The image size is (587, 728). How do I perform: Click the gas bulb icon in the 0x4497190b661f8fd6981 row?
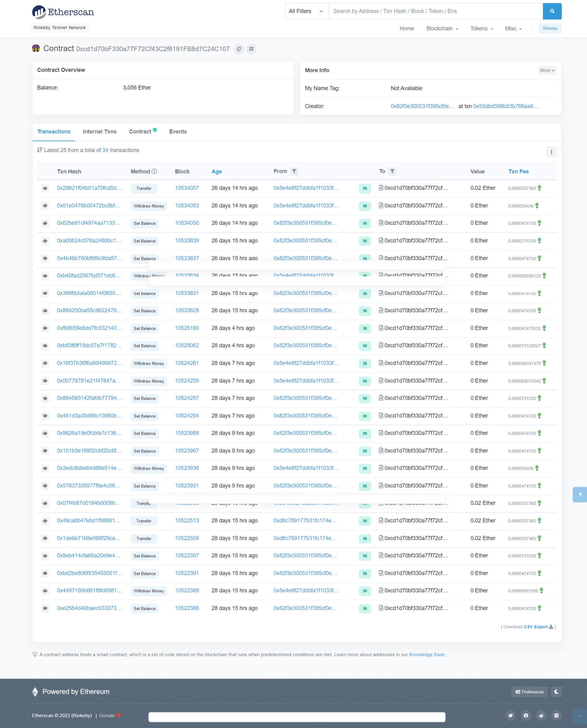pyautogui.click(x=541, y=590)
